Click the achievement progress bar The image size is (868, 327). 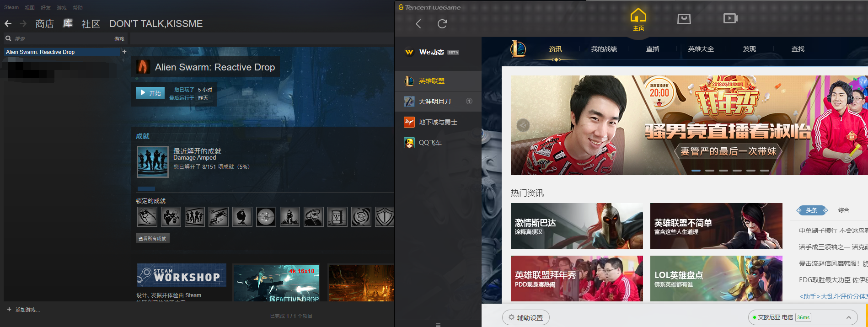click(265, 189)
